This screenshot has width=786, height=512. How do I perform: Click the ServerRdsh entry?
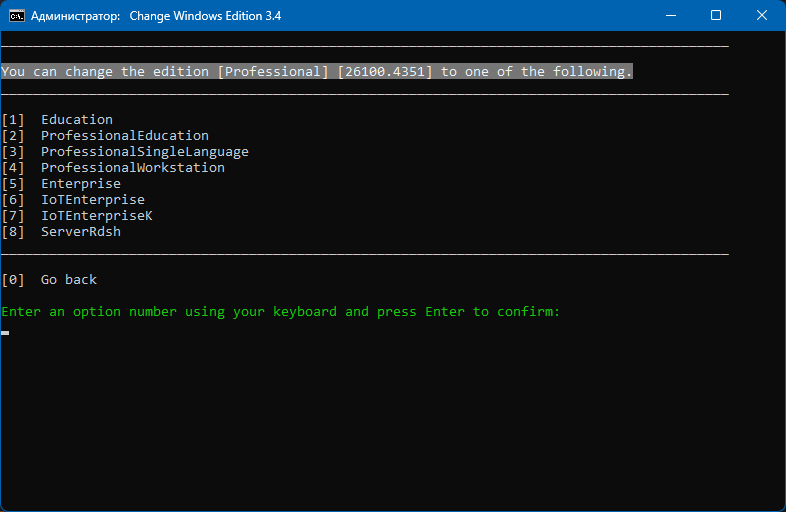81,232
